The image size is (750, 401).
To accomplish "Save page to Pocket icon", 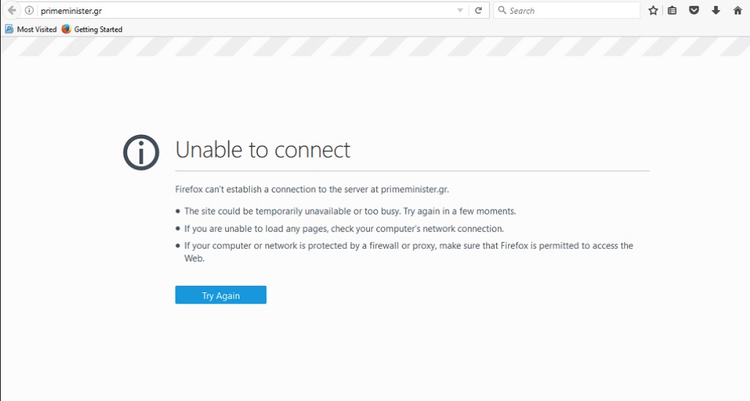I will 694,10.
